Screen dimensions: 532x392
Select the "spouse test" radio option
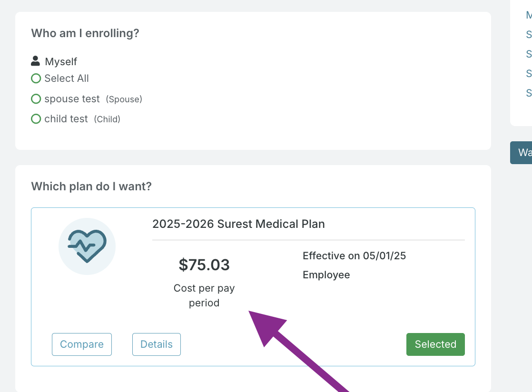tap(36, 99)
